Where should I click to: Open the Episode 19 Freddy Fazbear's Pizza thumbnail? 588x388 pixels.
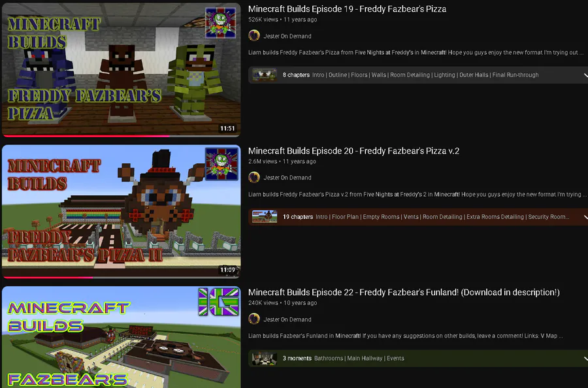[121, 70]
